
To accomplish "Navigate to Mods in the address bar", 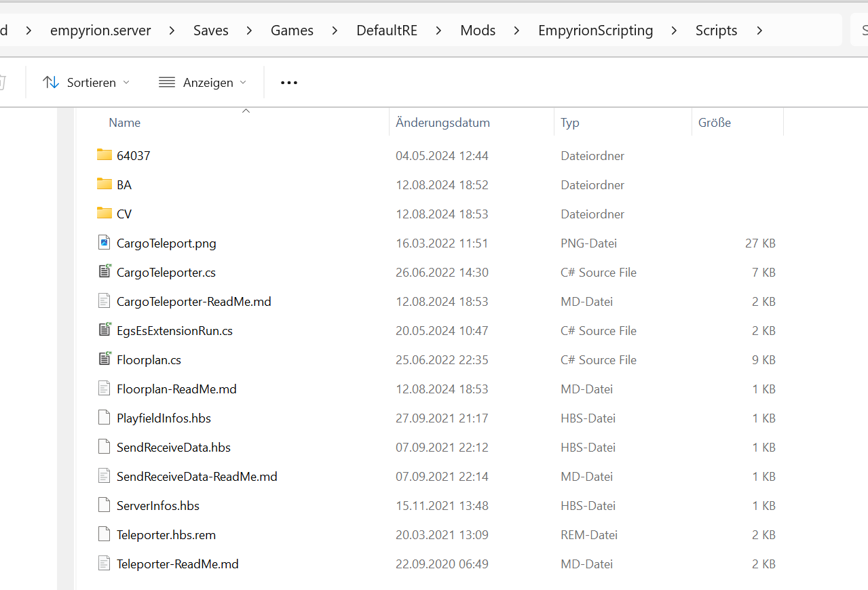I will (478, 31).
